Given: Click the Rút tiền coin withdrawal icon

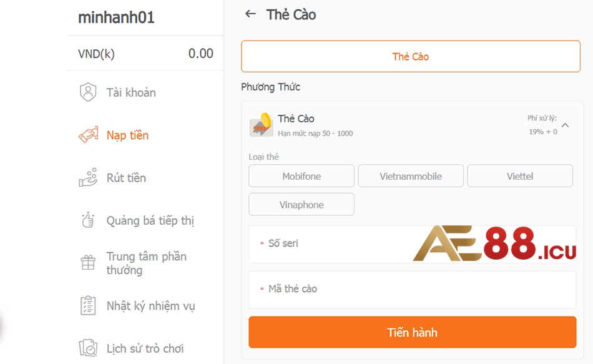Looking at the screenshot, I should click(88, 178).
